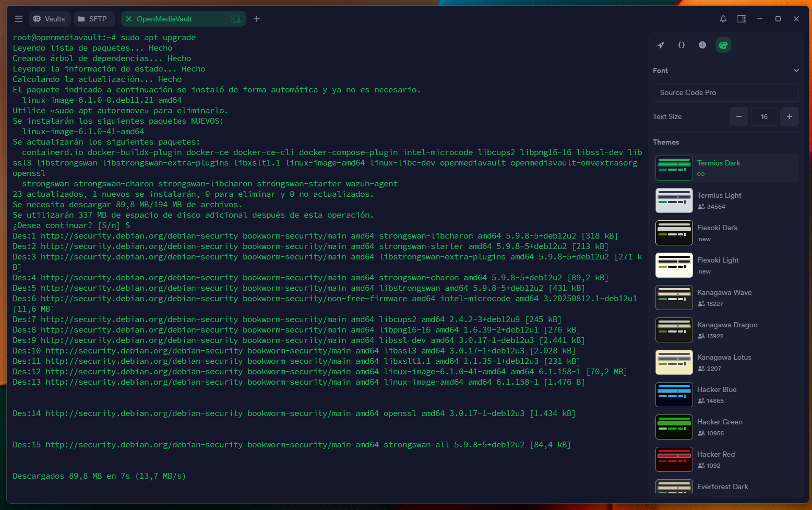Select the Themes palette icon
Screen dimensions: 812x510
[x=723, y=45]
